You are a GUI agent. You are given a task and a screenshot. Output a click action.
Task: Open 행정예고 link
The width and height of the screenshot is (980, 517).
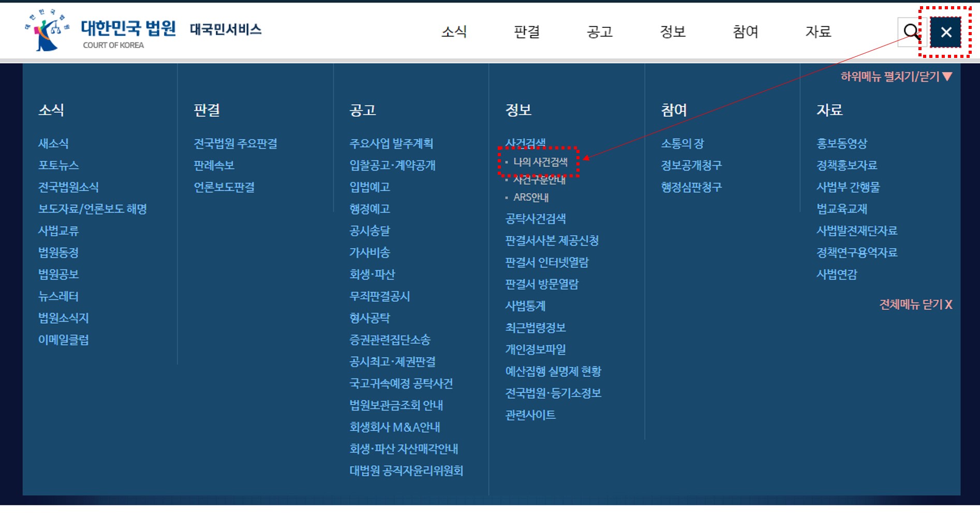(369, 209)
